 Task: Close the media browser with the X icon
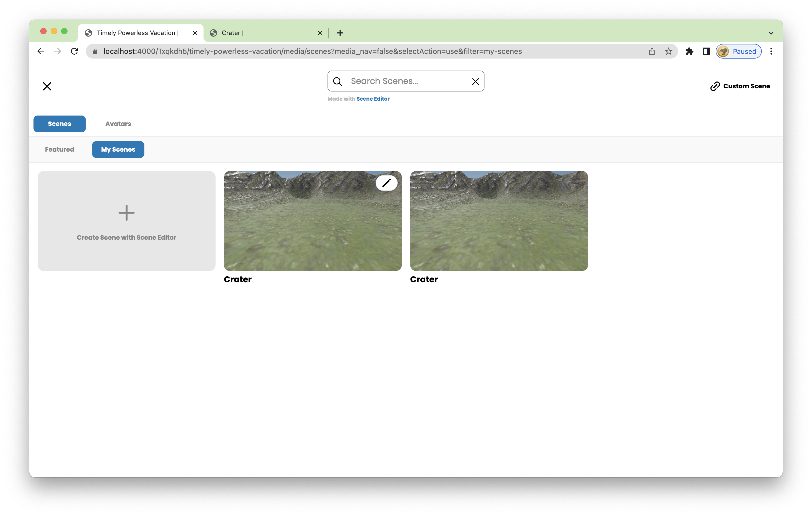click(x=47, y=86)
